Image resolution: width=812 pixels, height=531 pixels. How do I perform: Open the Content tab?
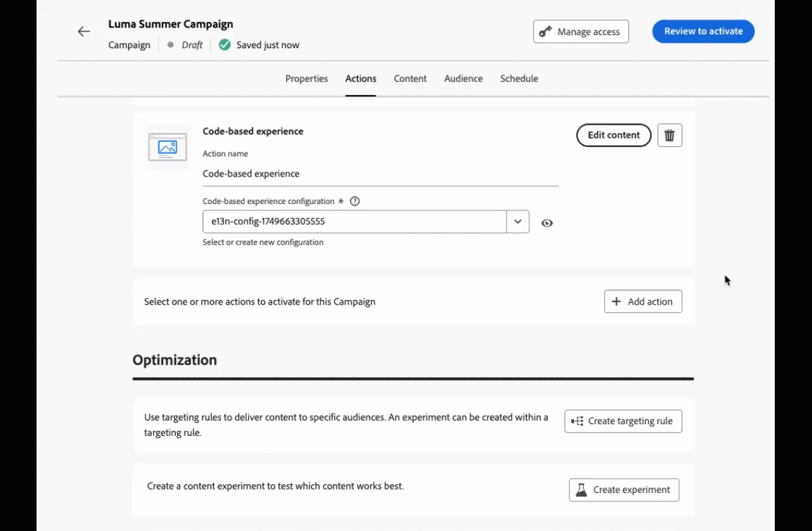coord(410,79)
